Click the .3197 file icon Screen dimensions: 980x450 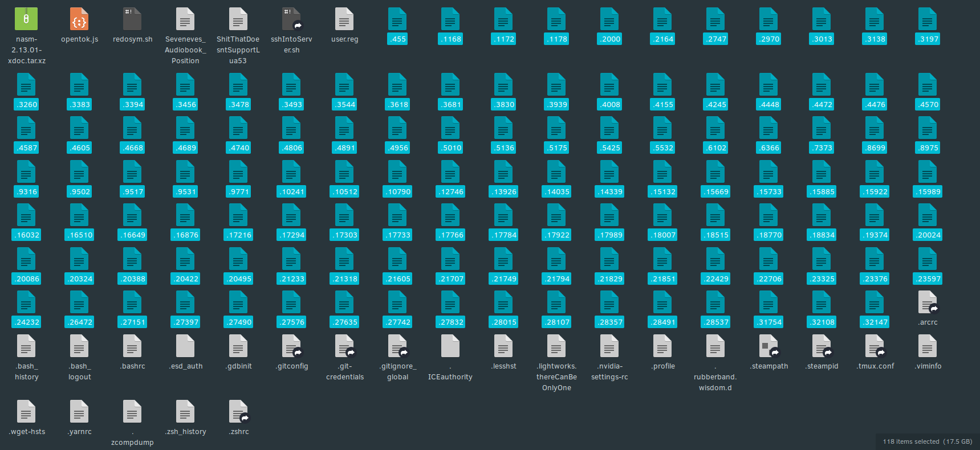928,19
